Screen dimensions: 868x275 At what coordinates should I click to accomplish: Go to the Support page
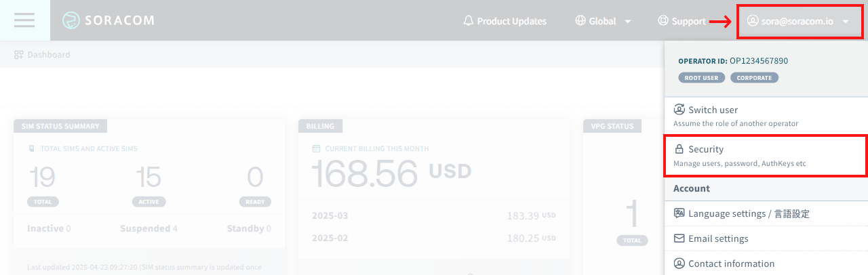click(x=688, y=21)
